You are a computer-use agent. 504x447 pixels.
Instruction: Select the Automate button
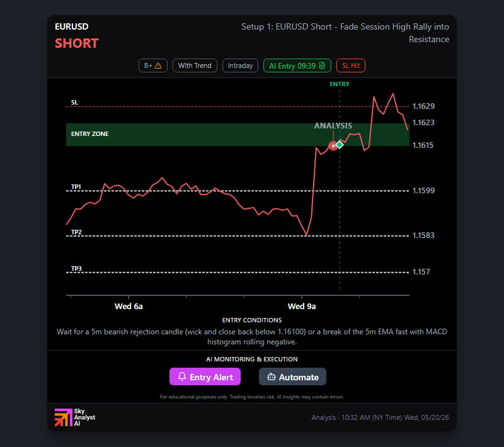tap(292, 376)
